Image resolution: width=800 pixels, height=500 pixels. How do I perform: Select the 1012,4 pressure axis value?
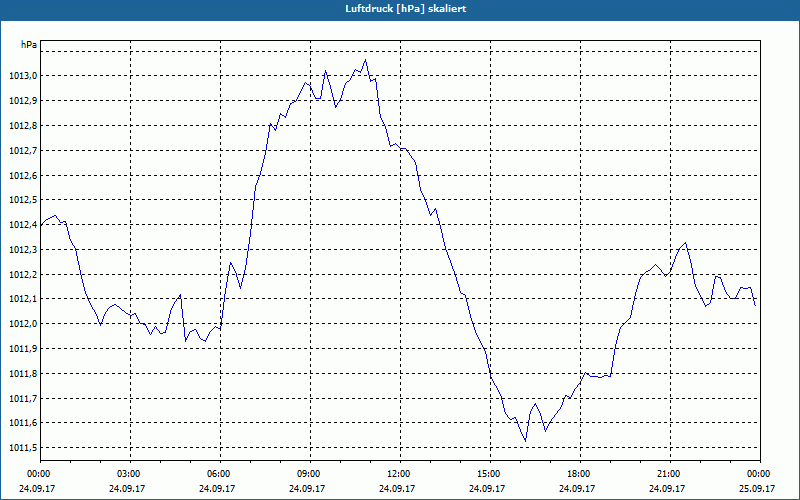(x=23, y=225)
